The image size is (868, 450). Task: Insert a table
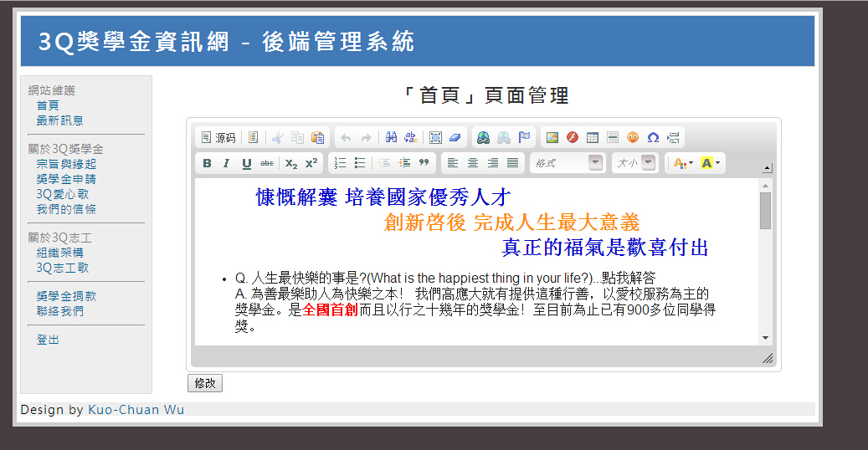point(593,137)
